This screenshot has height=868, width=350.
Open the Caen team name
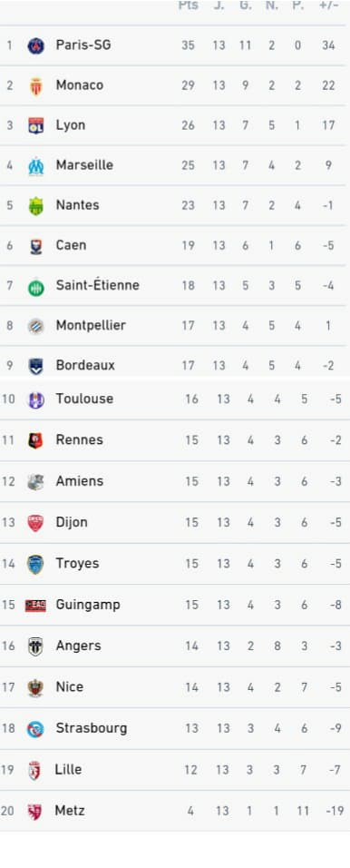[x=71, y=244]
